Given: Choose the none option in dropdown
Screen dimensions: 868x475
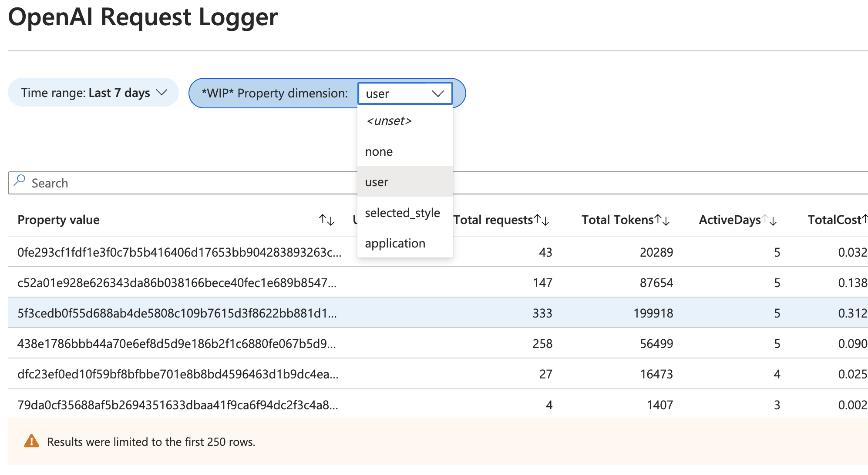Looking at the screenshot, I should click(379, 151).
